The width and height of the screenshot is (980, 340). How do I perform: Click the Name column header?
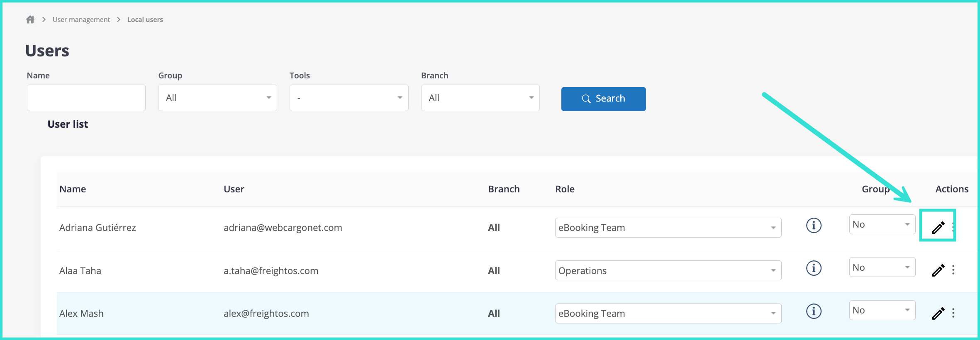click(x=73, y=189)
